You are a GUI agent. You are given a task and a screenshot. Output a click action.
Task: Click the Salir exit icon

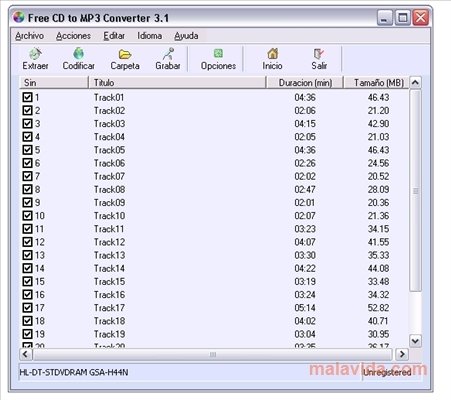pos(319,59)
